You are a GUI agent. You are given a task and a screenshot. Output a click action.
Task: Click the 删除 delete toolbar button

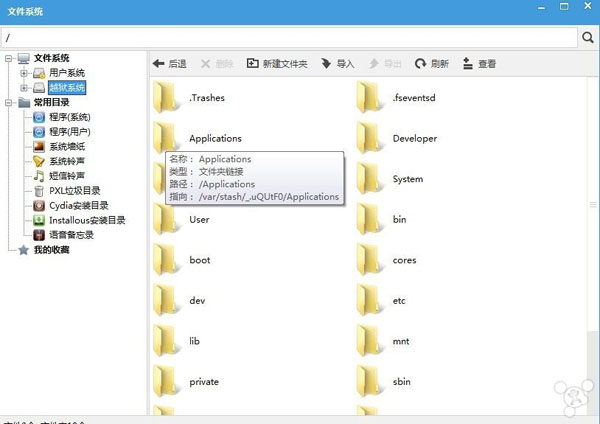(217, 64)
